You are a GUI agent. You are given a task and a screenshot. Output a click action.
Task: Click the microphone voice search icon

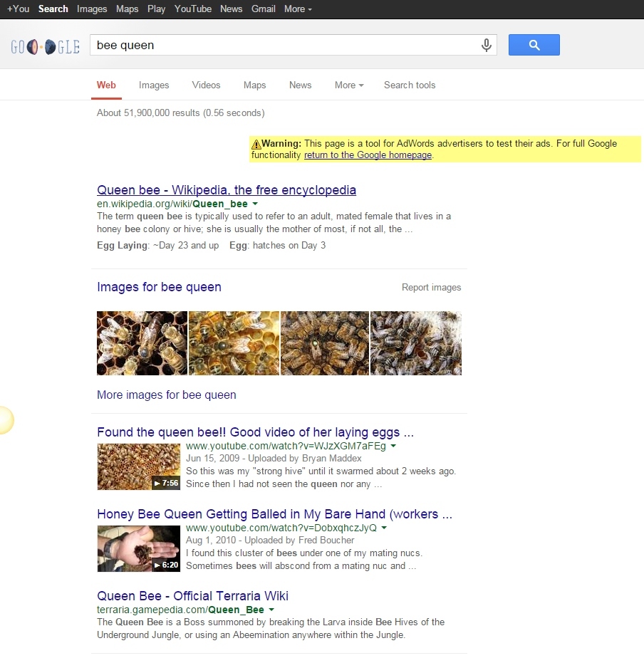pyautogui.click(x=487, y=45)
